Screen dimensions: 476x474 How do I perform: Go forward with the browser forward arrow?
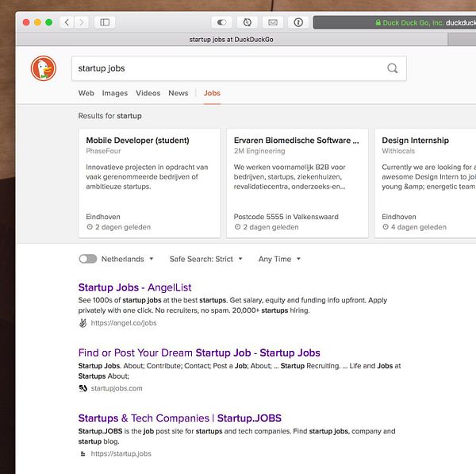[82, 22]
